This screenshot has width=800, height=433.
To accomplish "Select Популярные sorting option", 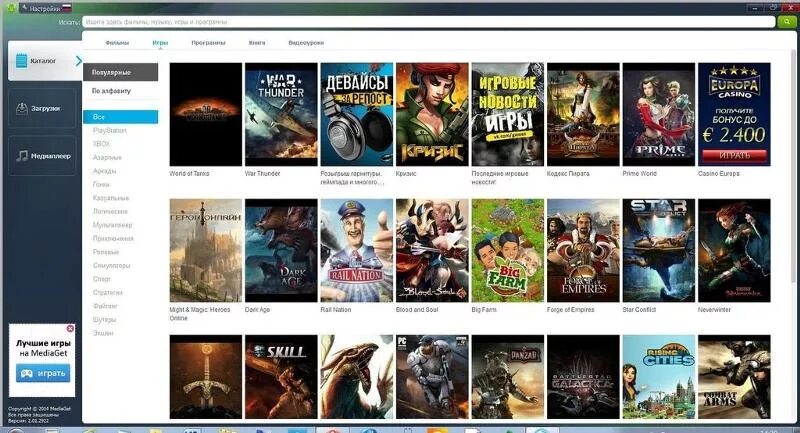I will pyautogui.click(x=120, y=72).
